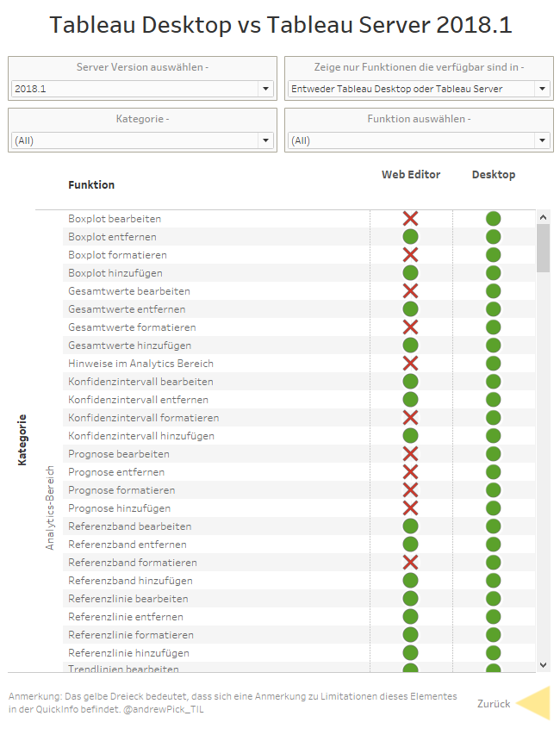Screen dimensions: 560x741
Task: Click Desktop green dot for Referenzlinie hinzufügen
Action: point(494,653)
